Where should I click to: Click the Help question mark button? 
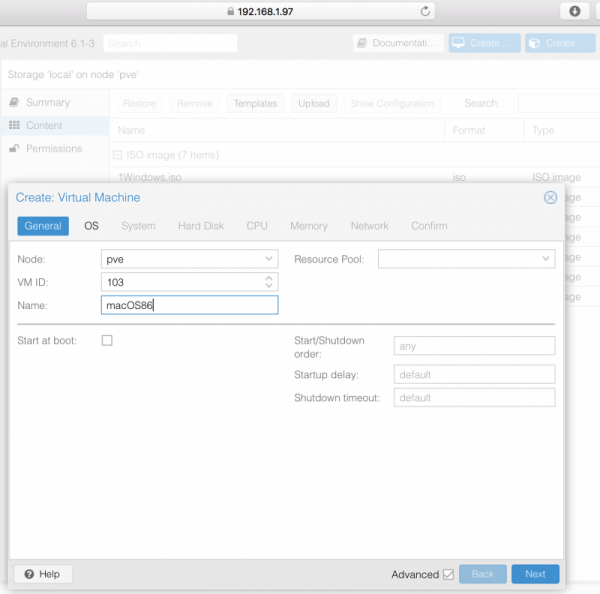pyautogui.click(x=43, y=574)
